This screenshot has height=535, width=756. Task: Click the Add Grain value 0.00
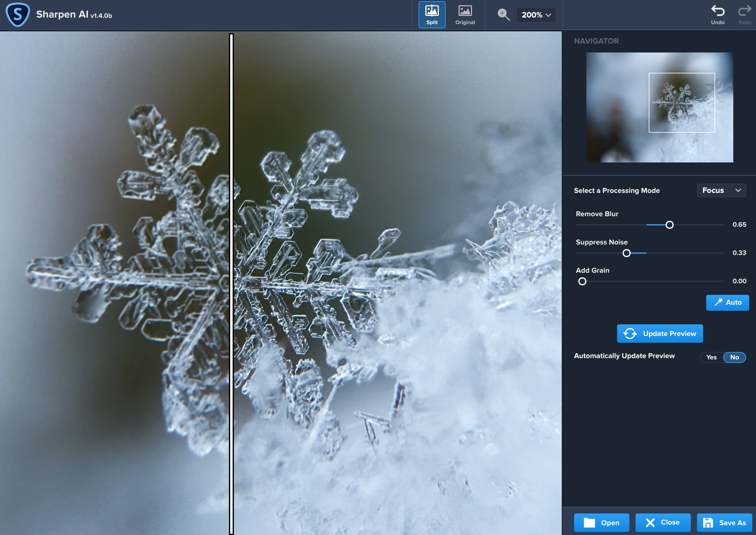coord(739,281)
